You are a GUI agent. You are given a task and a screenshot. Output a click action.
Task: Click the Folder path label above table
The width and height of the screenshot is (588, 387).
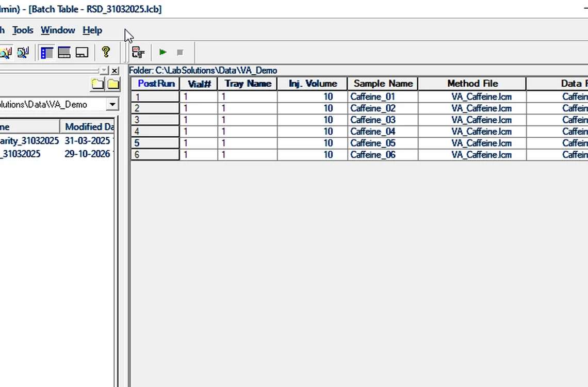[203, 71]
